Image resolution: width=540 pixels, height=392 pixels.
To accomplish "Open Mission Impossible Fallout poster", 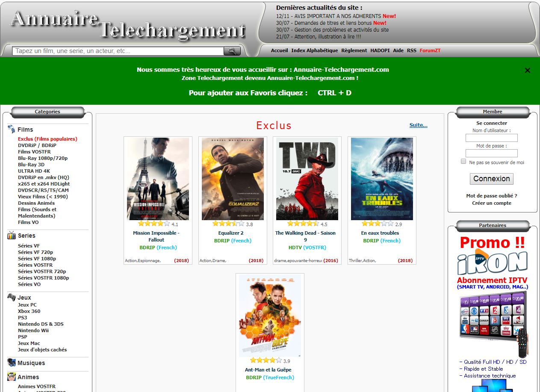I will [158, 179].
